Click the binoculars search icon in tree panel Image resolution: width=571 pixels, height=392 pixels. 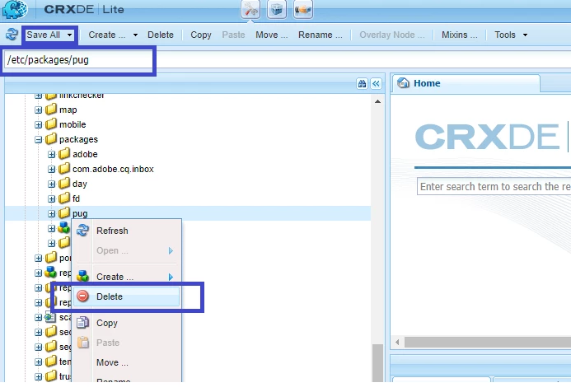coord(362,84)
